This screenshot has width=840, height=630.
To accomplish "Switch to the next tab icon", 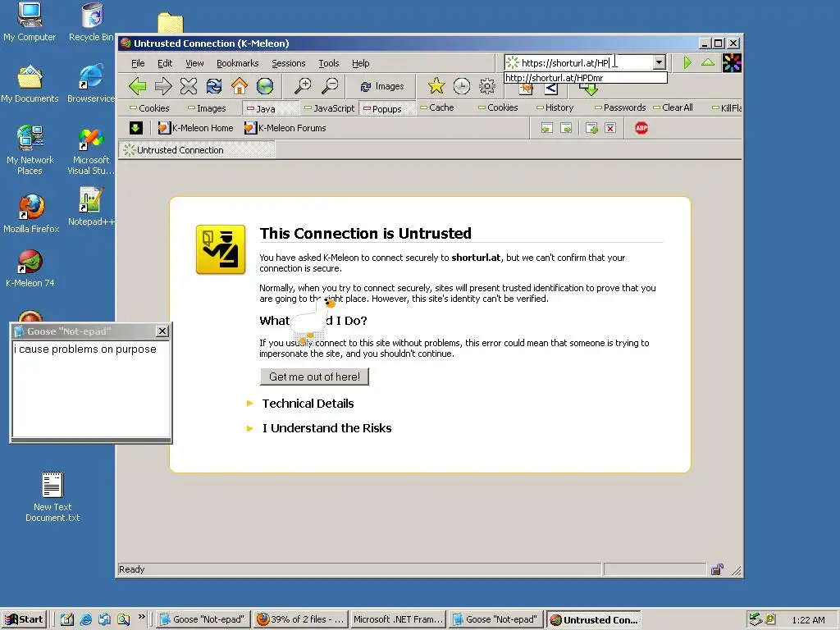I will point(566,128).
